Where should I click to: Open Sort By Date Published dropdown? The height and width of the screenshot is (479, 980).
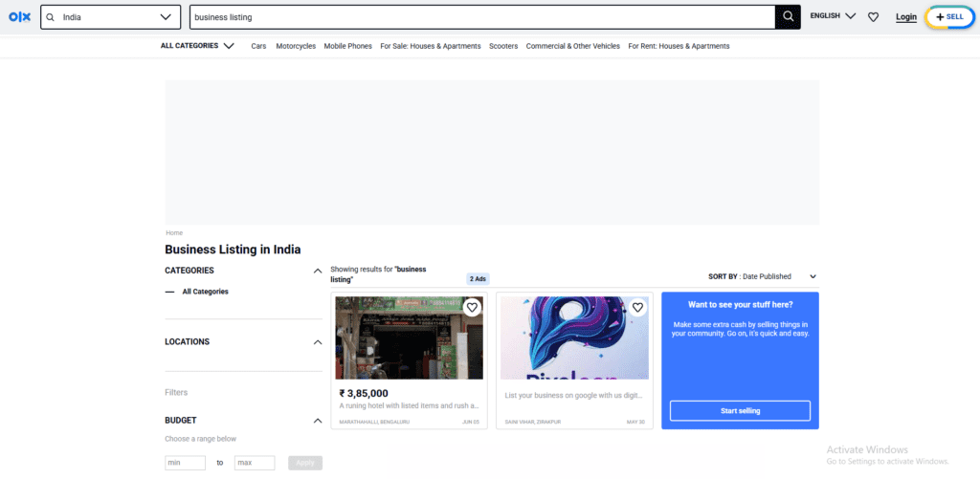[x=763, y=276]
